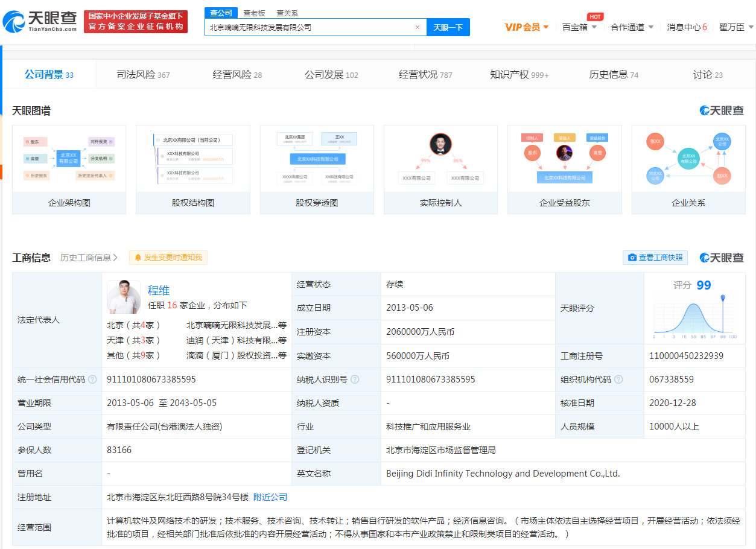Click the 官方备案企业征信机构 red banner
Image resolution: width=756 pixels, height=549 pixels.
tap(136, 22)
